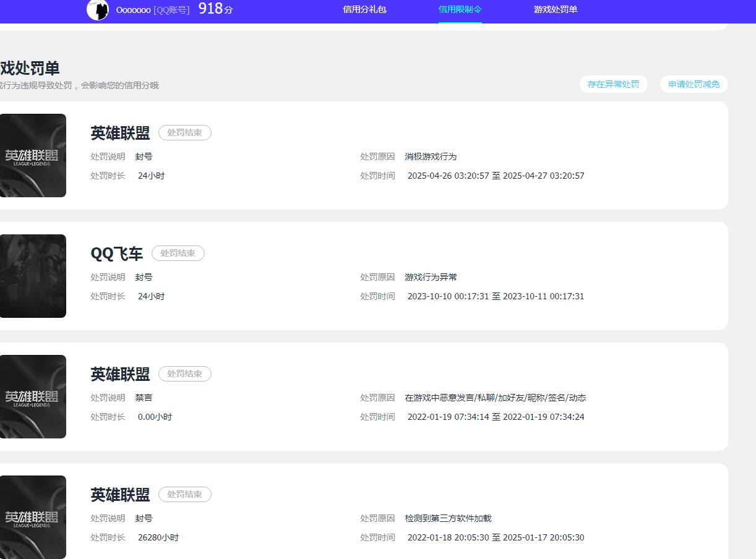Screen dimensions: 756x559
Task: Click the 918分 credit score
Action: [215, 9]
